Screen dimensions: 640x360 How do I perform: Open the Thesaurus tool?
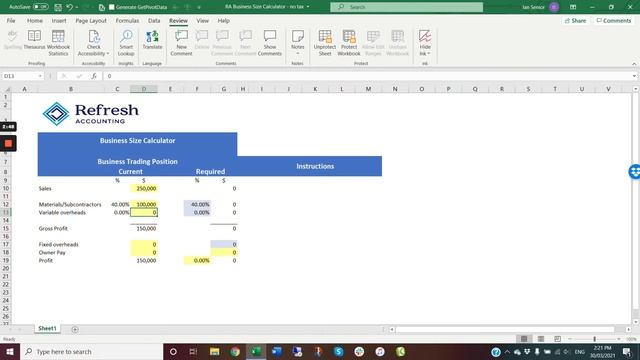point(34,40)
